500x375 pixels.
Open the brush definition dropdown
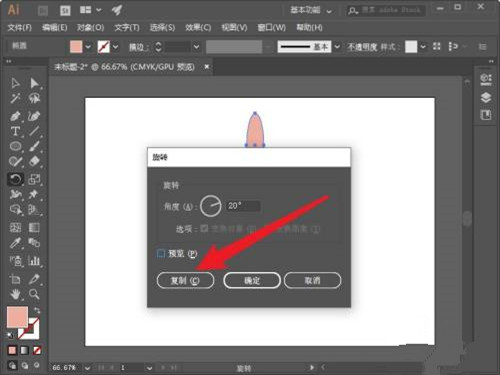(x=337, y=47)
